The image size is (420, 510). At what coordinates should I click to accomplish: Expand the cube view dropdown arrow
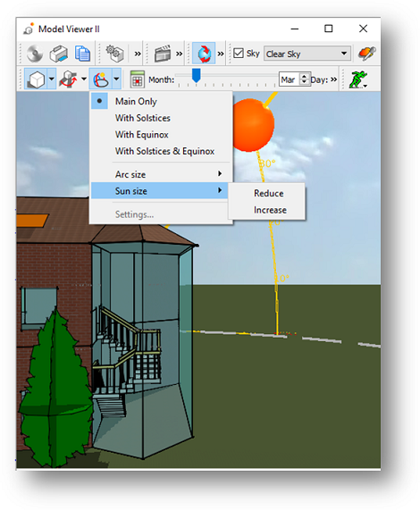pos(52,79)
